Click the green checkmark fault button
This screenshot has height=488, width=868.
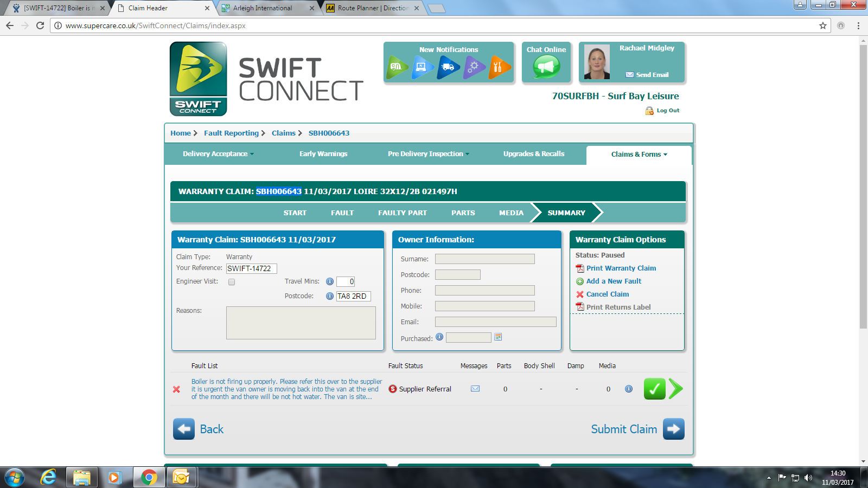[x=654, y=389]
